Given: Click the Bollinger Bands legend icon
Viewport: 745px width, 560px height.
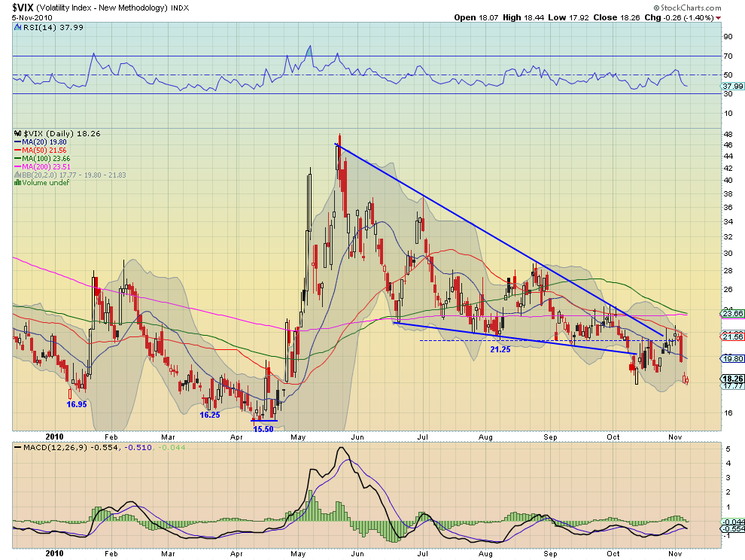Looking at the screenshot, I should [x=18, y=175].
